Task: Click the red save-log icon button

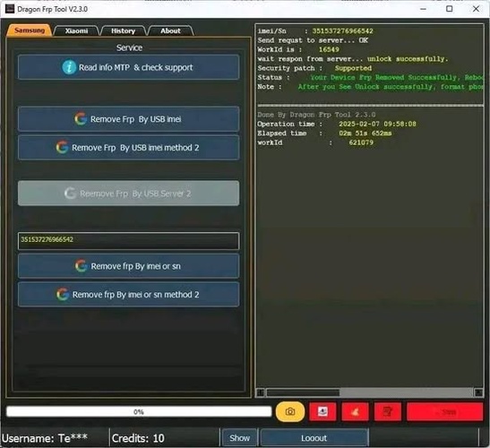Action: (322, 411)
